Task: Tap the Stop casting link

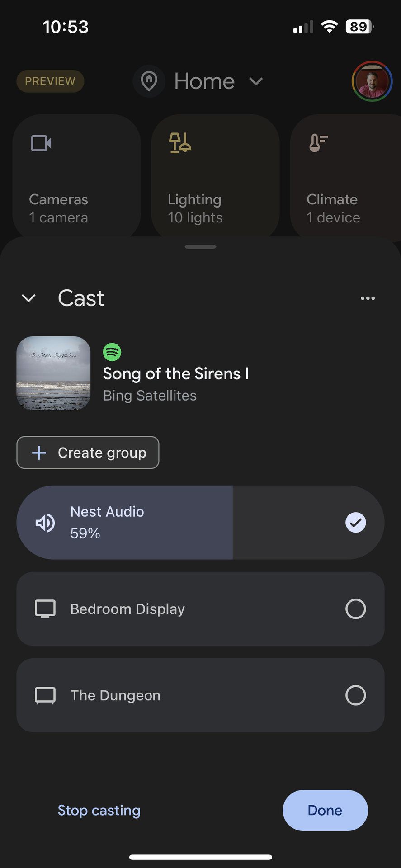Action: pos(99,811)
